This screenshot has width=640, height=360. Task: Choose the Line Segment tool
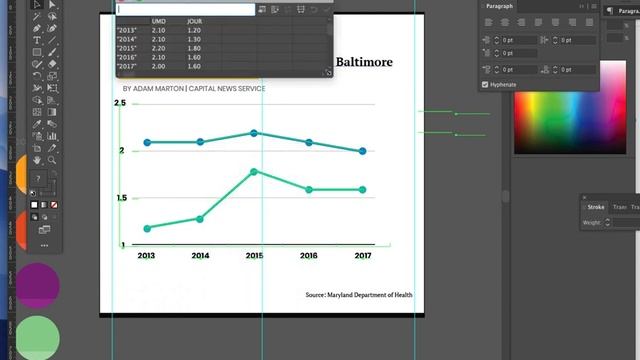[x=52, y=40]
